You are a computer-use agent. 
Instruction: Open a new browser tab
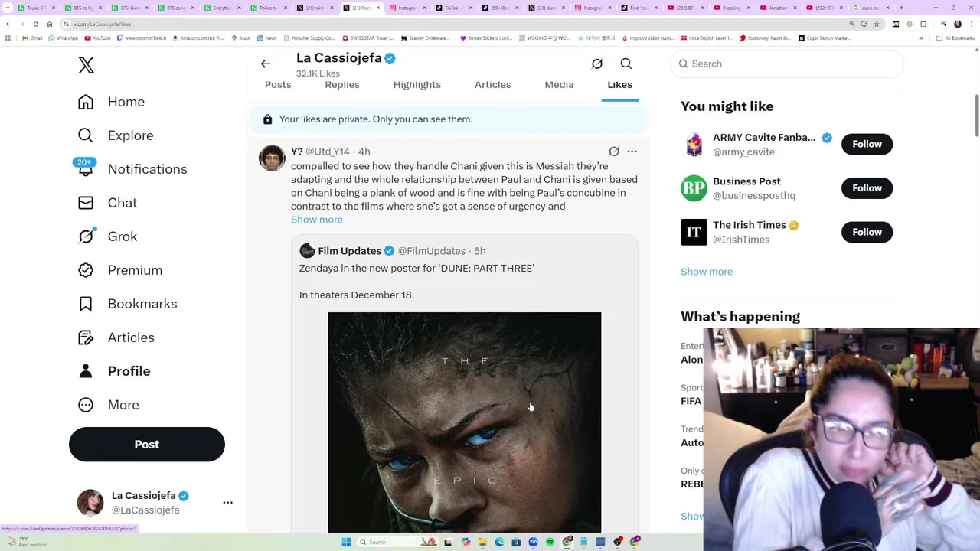pyautogui.click(x=901, y=8)
